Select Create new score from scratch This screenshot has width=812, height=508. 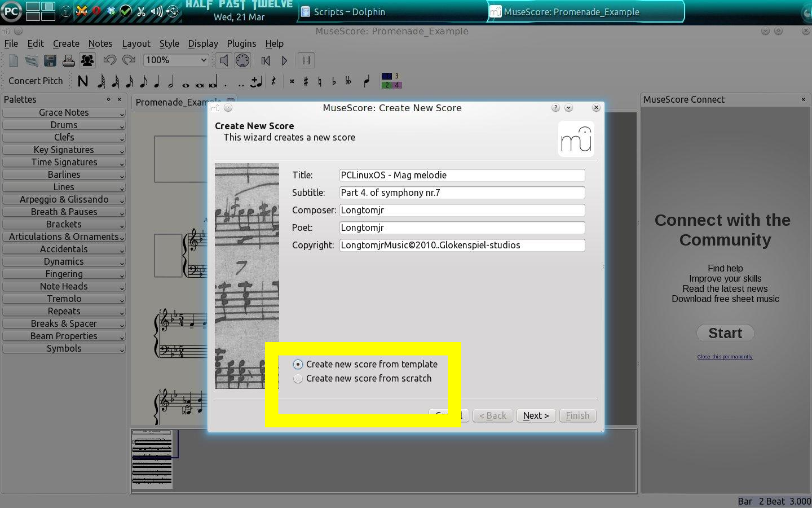[363, 378]
